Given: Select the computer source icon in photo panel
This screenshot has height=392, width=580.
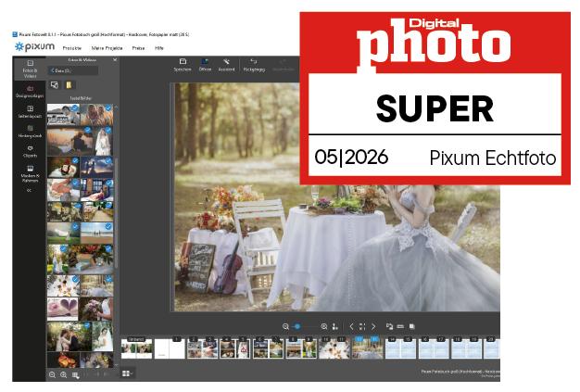Looking at the screenshot, I should (x=55, y=85).
